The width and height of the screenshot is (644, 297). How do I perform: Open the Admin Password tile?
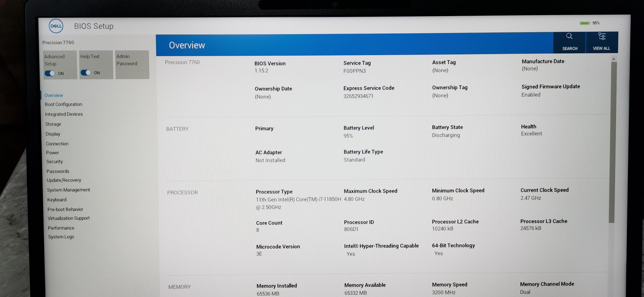[x=132, y=65]
